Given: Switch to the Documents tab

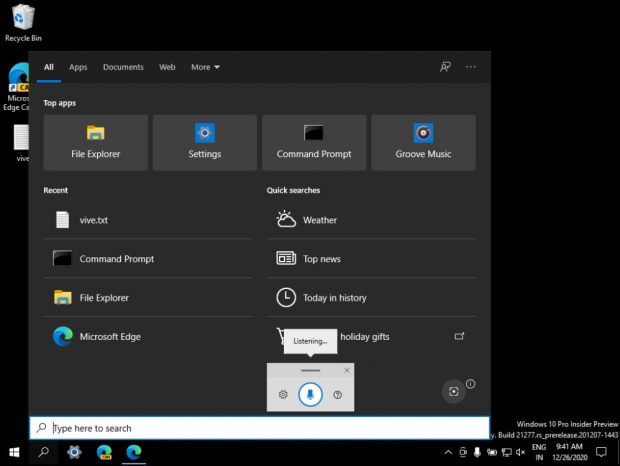Looking at the screenshot, I should [123, 67].
